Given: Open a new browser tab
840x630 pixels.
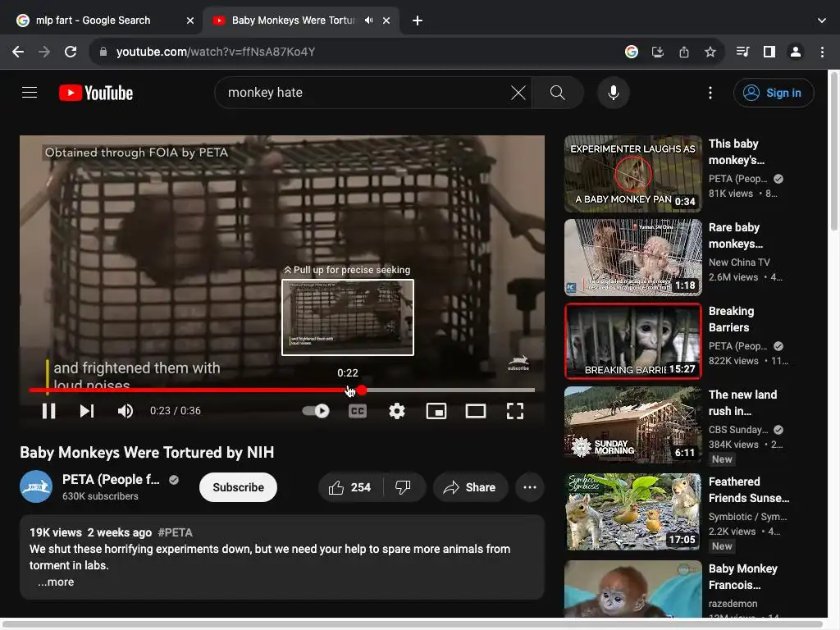Looking at the screenshot, I should tap(418, 21).
